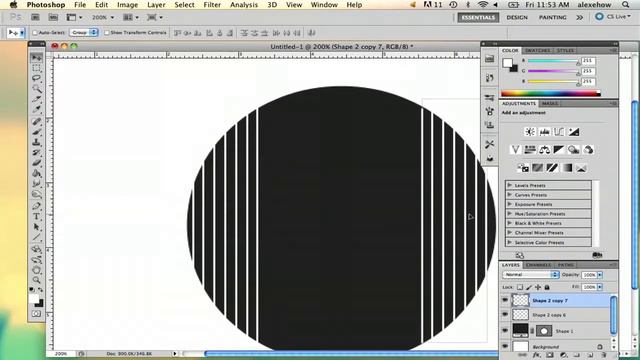
Task: Hide the Background layer
Action: (505, 346)
